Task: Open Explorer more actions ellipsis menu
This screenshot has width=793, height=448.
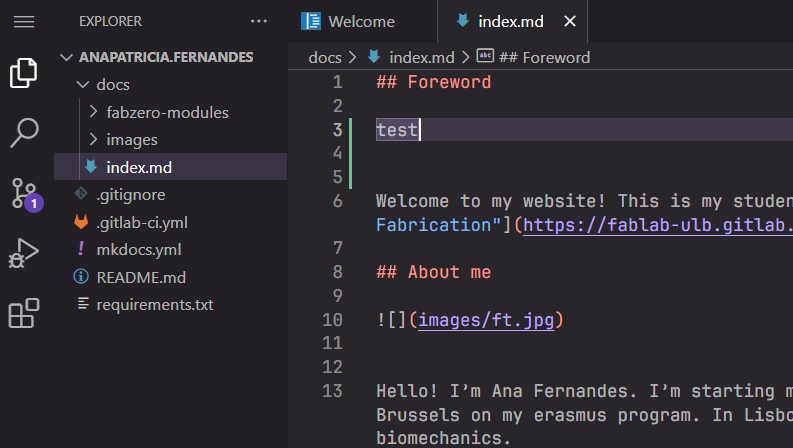Action: [x=258, y=21]
